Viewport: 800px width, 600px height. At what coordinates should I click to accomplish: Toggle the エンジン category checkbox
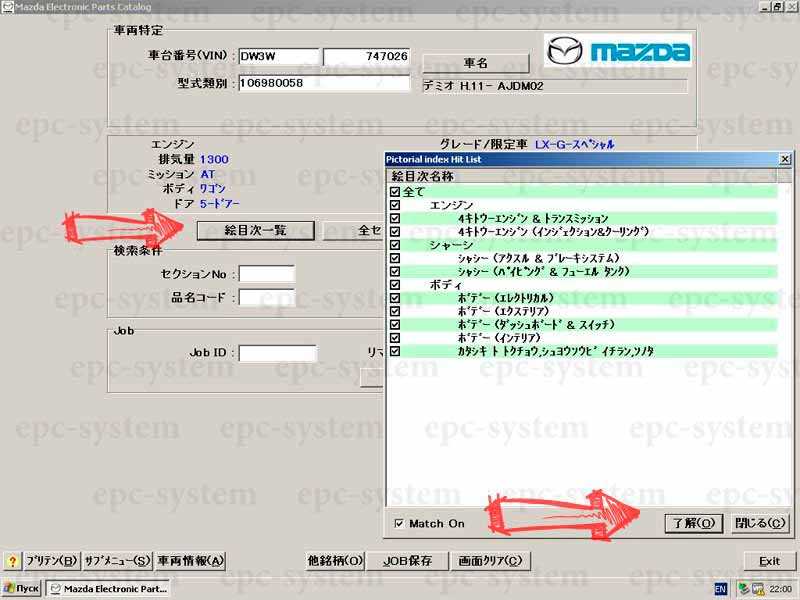click(x=394, y=205)
